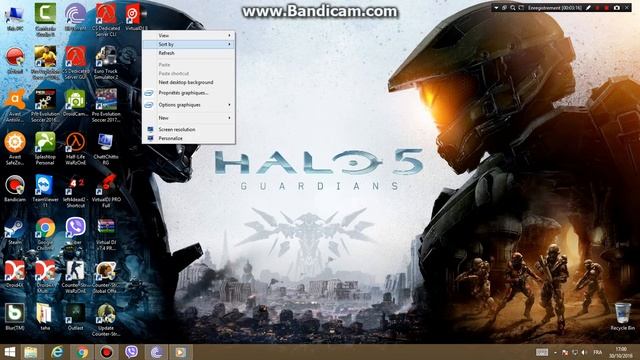Launch the left4dead2 shortcut icon
Image resolution: width=640 pixels, height=360 pixels.
point(76,191)
